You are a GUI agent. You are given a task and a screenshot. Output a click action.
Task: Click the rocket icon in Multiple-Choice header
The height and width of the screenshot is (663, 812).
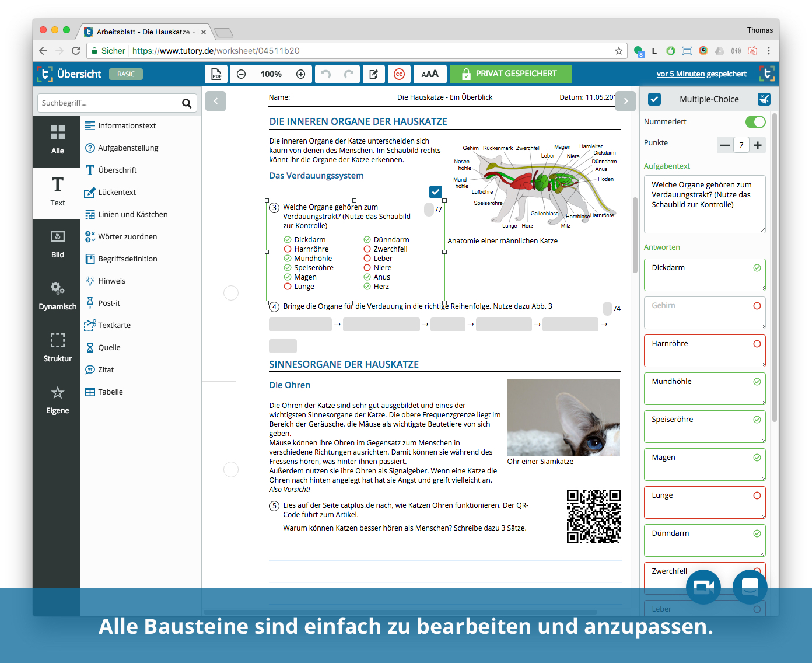point(764,99)
